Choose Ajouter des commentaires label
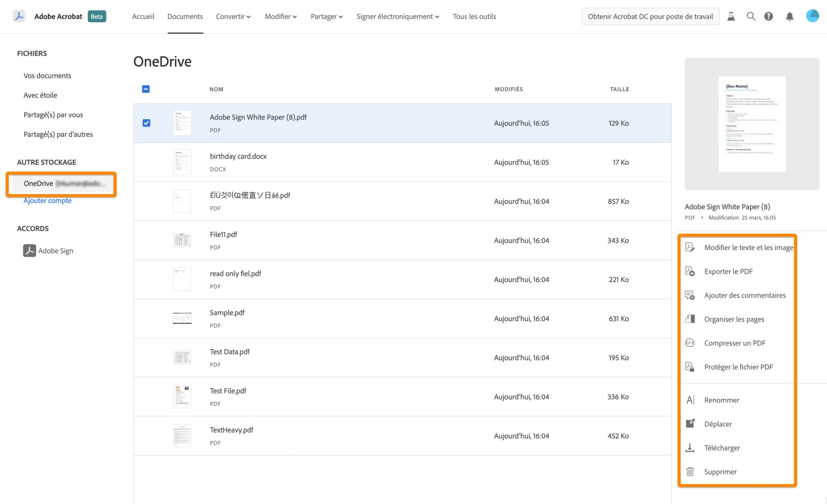Screen dimensions: 827x504 tap(745, 295)
